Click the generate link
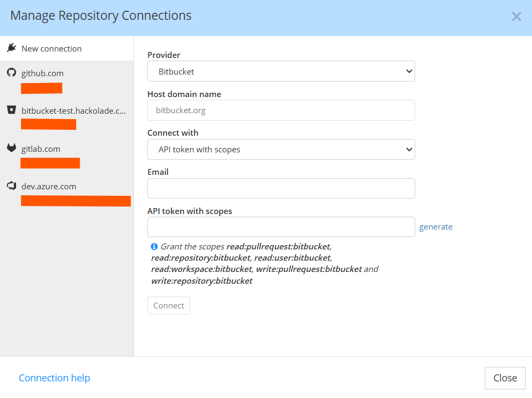This screenshot has width=532, height=398. (436, 227)
